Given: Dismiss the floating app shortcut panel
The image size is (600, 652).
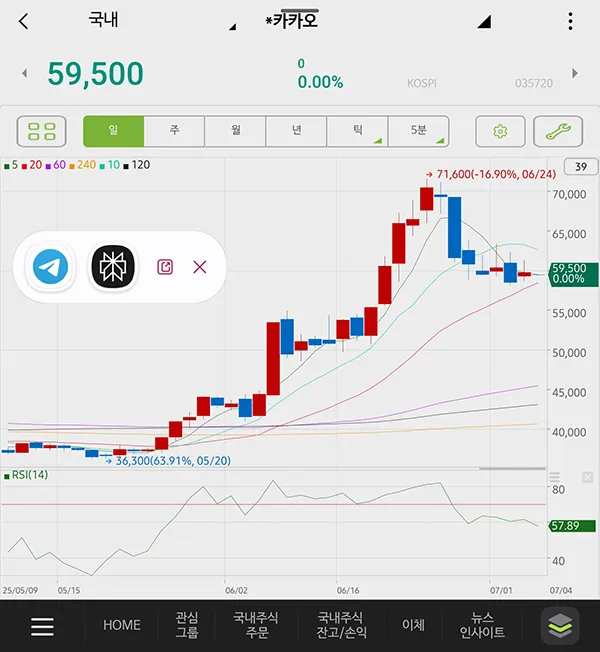Looking at the screenshot, I should coord(200,267).
